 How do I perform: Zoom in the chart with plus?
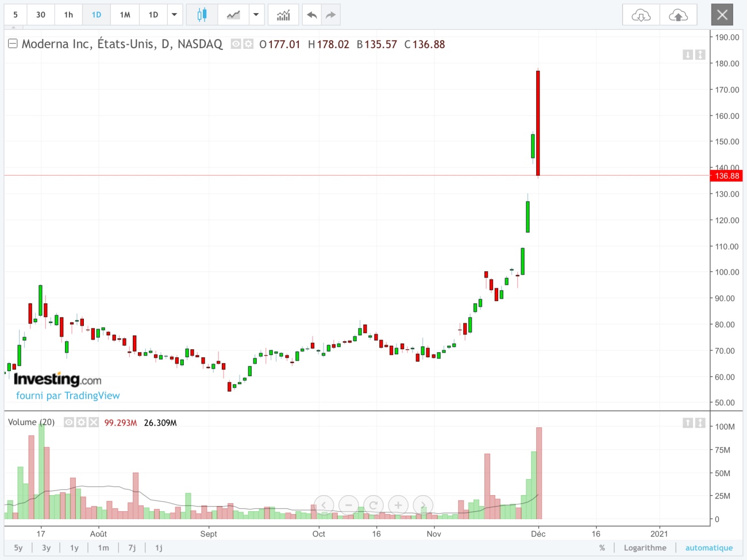[x=398, y=505]
